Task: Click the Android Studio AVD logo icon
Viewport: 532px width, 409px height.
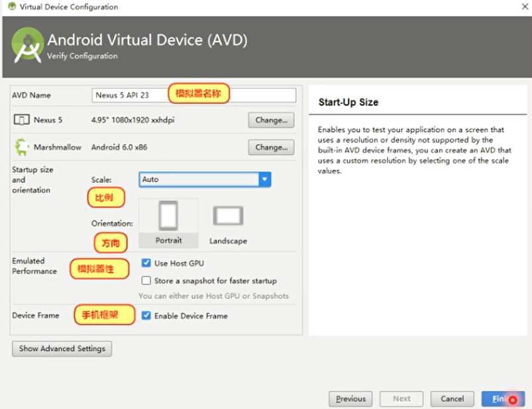Action: tap(27, 45)
